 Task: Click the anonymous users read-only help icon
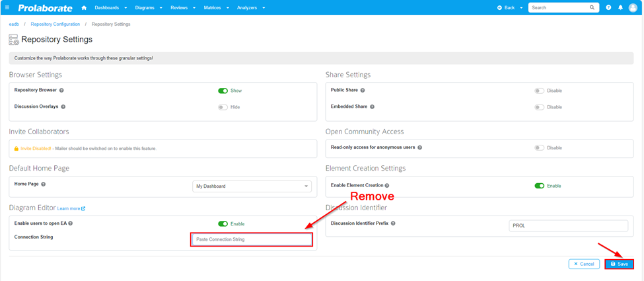point(419,147)
